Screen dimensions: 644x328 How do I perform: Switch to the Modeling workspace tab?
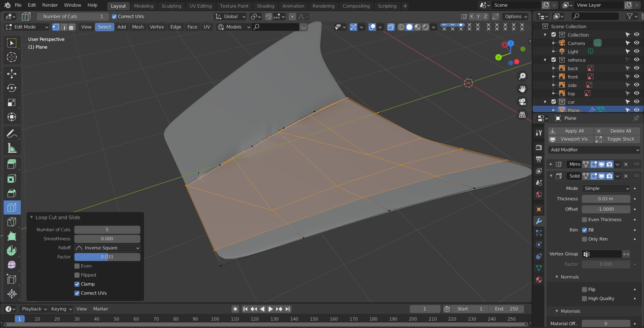144,6
